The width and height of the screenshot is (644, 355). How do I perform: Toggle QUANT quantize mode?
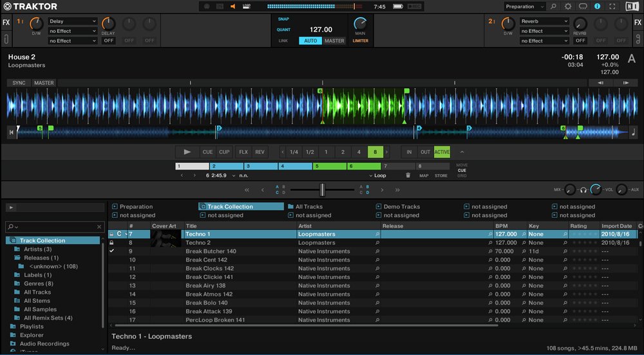[x=283, y=30]
